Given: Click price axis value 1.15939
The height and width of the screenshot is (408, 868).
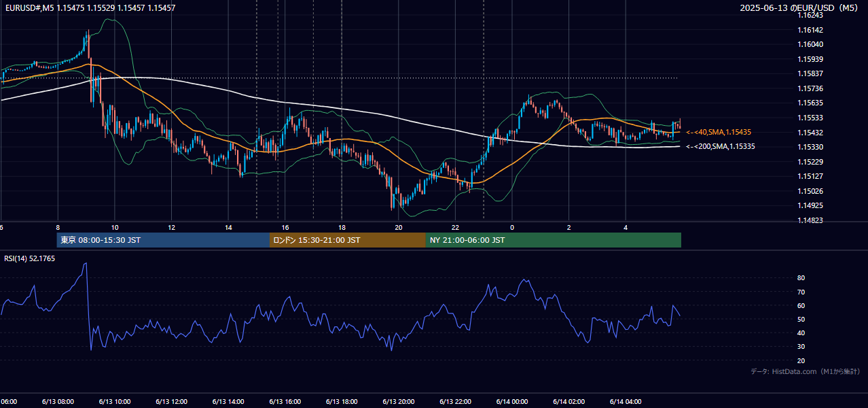Looking at the screenshot, I should (x=811, y=59).
